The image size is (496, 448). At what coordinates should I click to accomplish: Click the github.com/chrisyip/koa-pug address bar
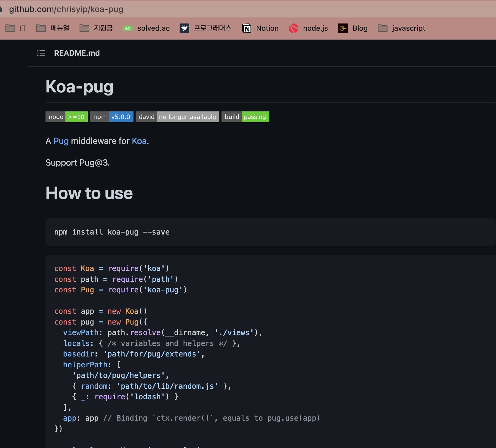[x=66, y=9]
